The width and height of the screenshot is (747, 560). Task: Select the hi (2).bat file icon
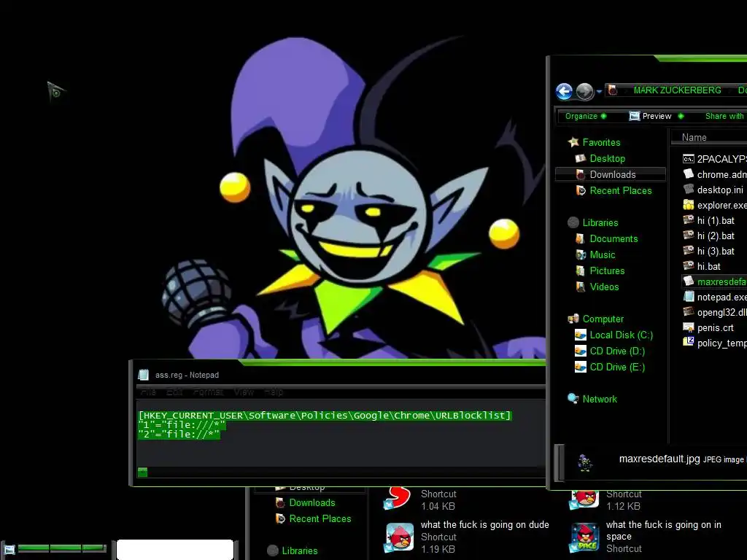tap(689, 236)
